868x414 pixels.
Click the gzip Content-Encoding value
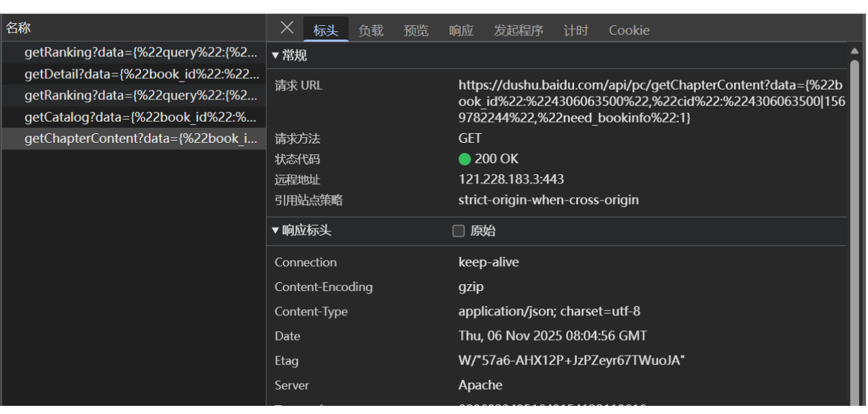(x=471, y=287)
